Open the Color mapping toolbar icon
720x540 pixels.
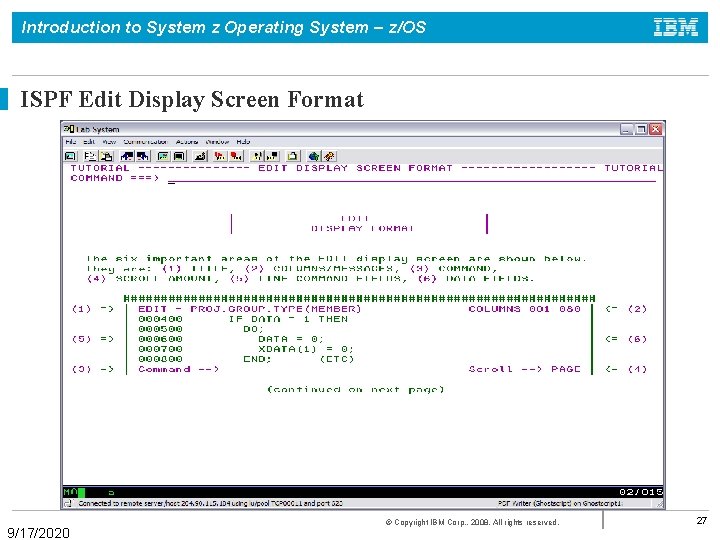pos(179,156)
